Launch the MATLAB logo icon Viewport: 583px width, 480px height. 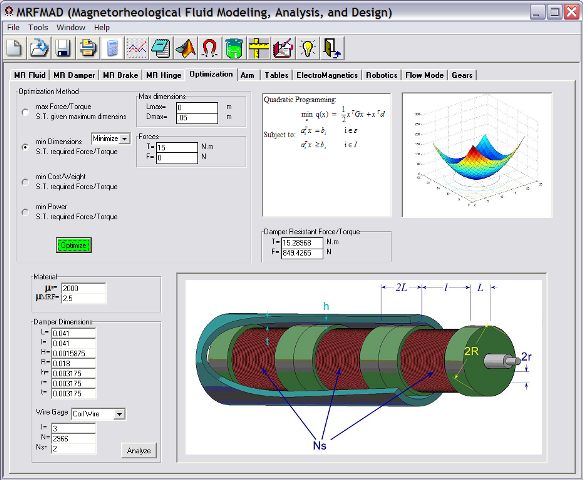coord(186,48)
